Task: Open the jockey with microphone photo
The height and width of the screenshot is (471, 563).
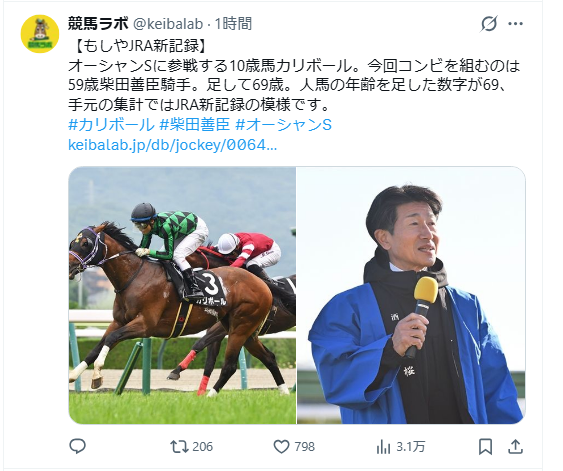Action: (411, 295)
